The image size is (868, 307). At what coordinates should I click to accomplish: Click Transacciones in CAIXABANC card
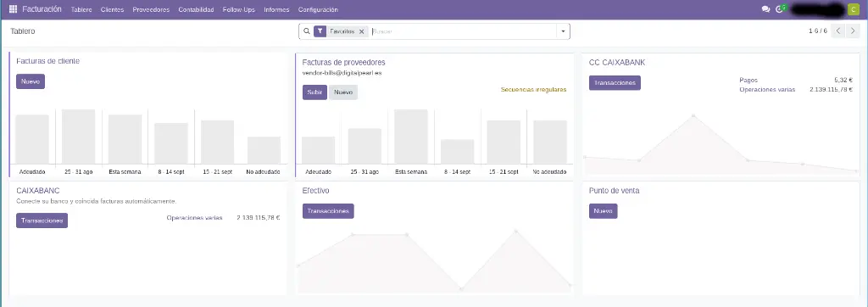point(42,220)
